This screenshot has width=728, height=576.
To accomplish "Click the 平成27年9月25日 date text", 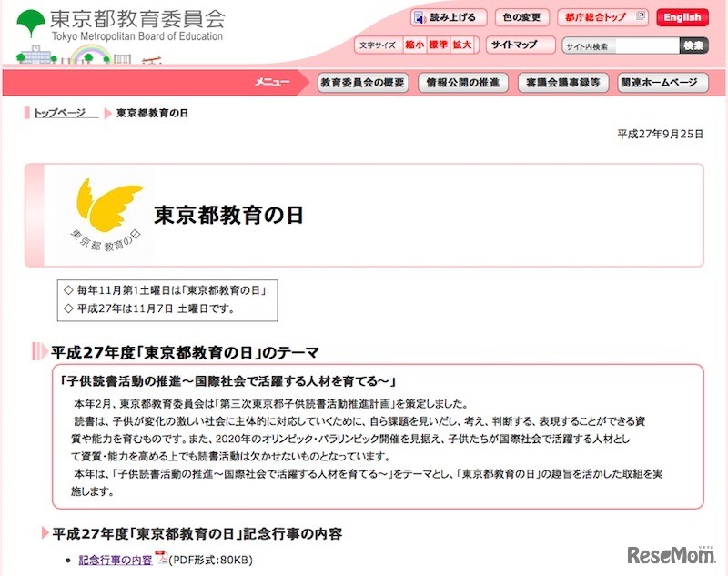I will tap(660, 134).
